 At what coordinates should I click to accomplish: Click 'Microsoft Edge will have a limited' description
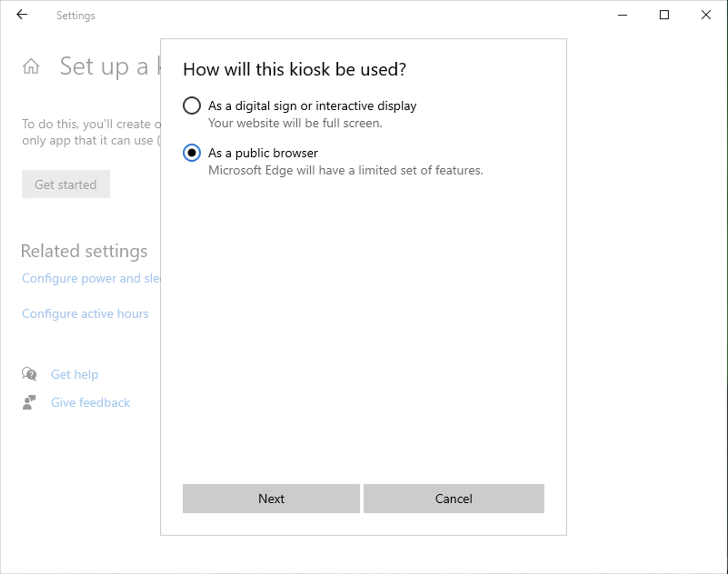345,170
